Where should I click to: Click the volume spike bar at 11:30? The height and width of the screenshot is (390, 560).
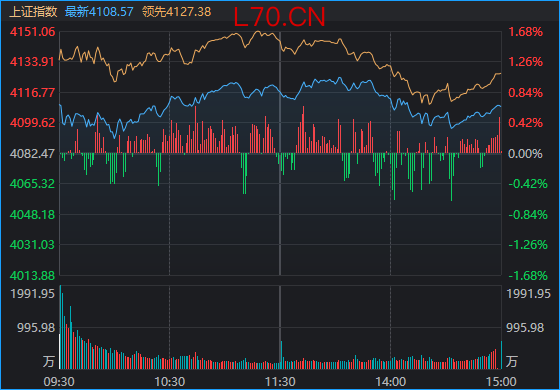pyautogui.click(x=281, y=355)
